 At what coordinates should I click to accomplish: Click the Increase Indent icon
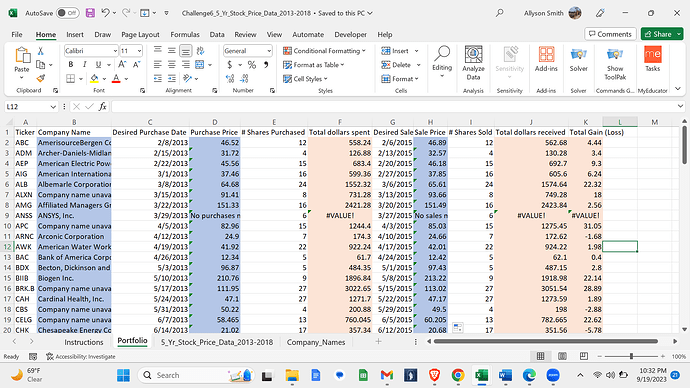pos(172,78)
